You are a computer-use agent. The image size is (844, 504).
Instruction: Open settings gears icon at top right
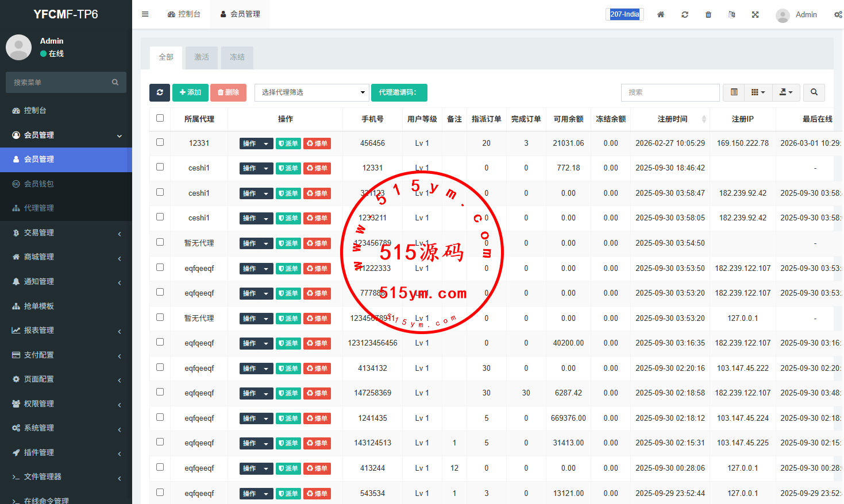838,14
